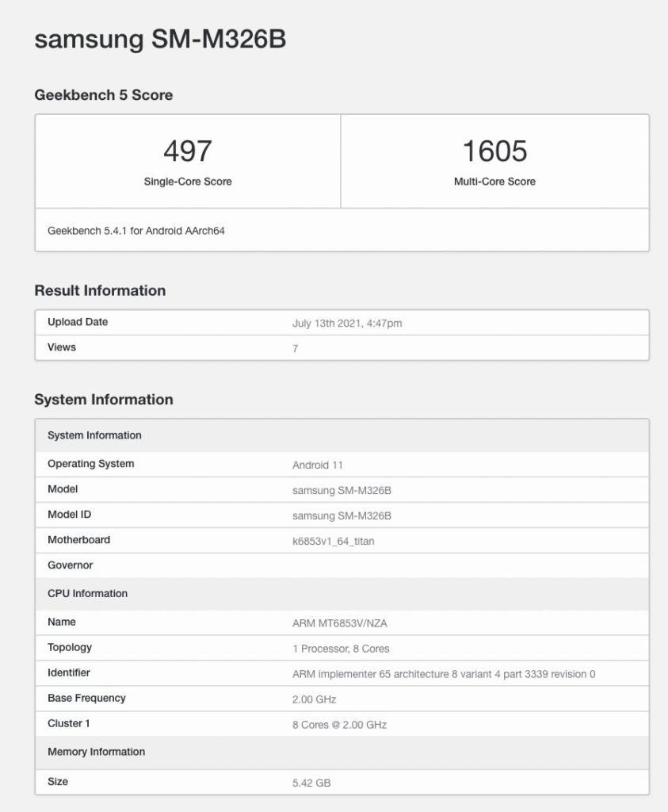This screenshot has height=812, width=668.
Task: Select the upload date July 13th 2021 value
Action: 349,323
